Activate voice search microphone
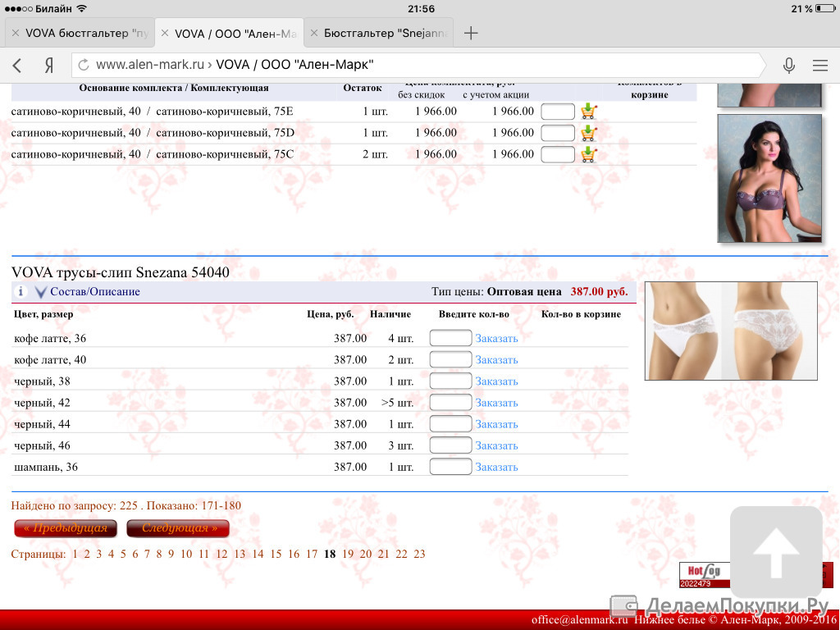Image resolution: width=840 pixels, height=630 pixels. pyautogui.click(x=788, y=66)
